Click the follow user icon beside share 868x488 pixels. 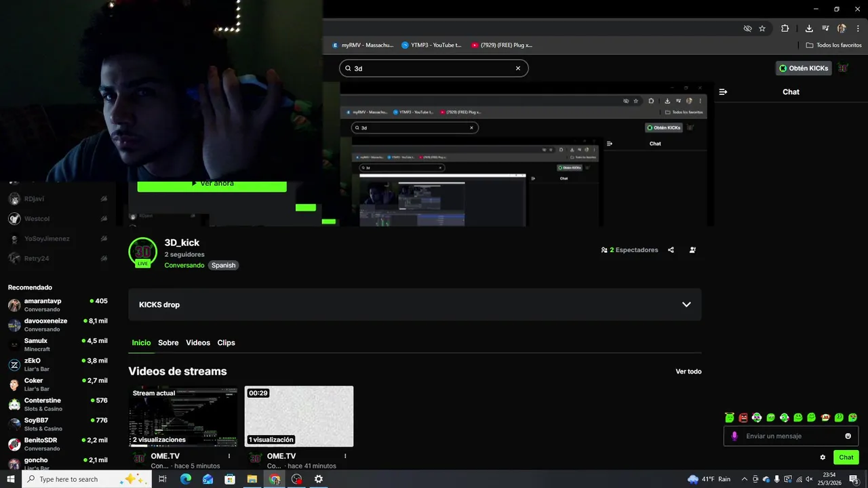click(692, 250)
